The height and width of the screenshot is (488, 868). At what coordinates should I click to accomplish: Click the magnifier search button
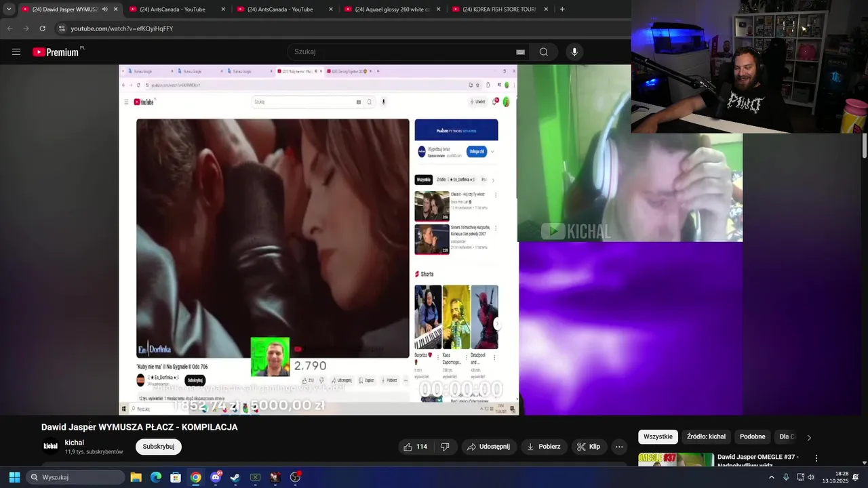(x=544, y=52)
